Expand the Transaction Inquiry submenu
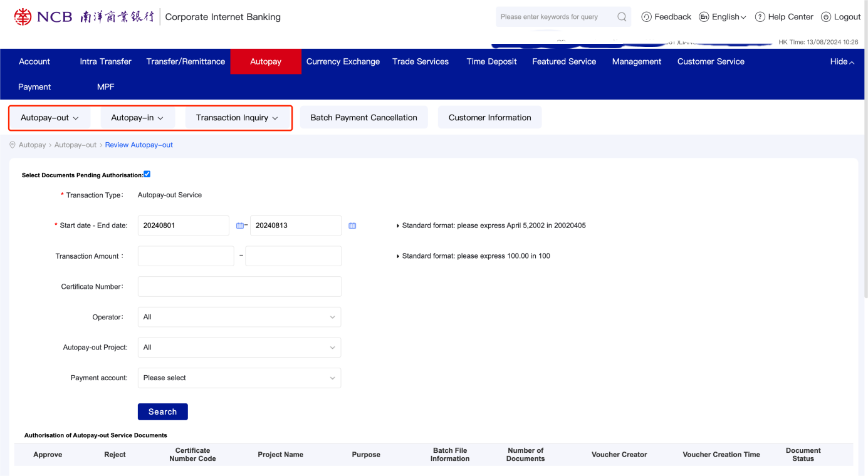This screenshot has height=476, width=868. (x=237, y=118)
